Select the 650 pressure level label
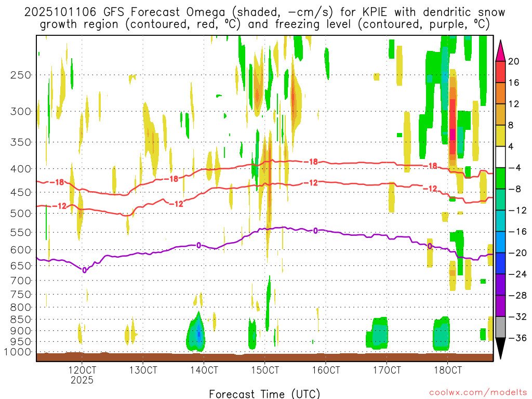This screenshot has height=399, width=532. point(21,265)
